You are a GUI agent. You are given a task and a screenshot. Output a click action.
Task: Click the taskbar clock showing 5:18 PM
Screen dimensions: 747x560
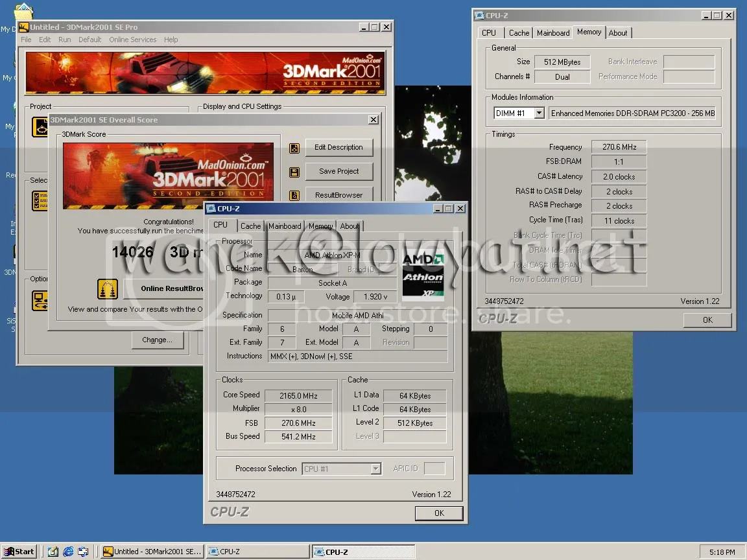pyautogui.click(x=722, y=552)
